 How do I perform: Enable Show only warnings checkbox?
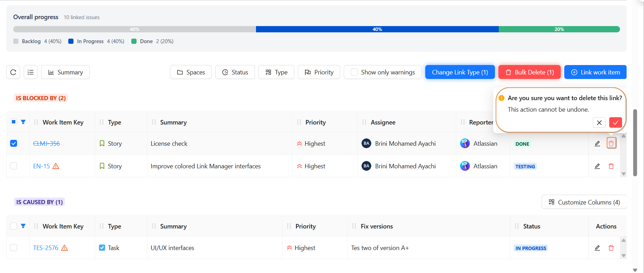(354, 72)
